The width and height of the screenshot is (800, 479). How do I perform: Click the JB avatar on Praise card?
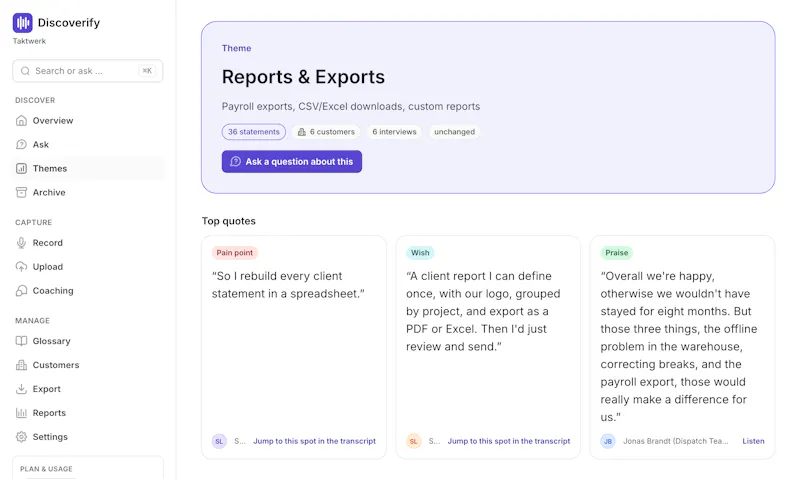coord(608,441)
